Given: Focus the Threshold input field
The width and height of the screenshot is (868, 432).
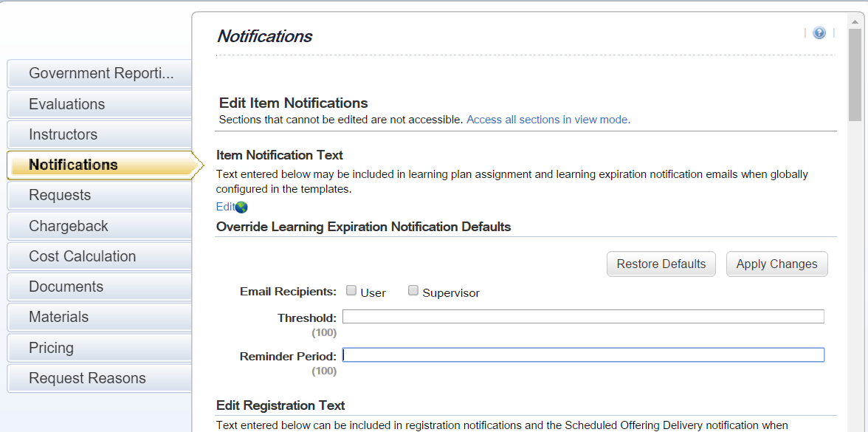Looking at the screenshot, I should point(583,316).
